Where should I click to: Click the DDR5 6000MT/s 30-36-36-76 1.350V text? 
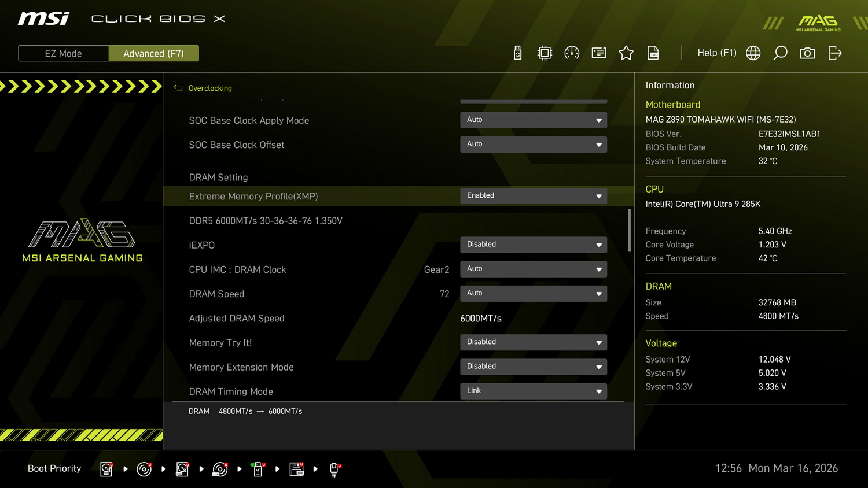click(x=266, y=221)
